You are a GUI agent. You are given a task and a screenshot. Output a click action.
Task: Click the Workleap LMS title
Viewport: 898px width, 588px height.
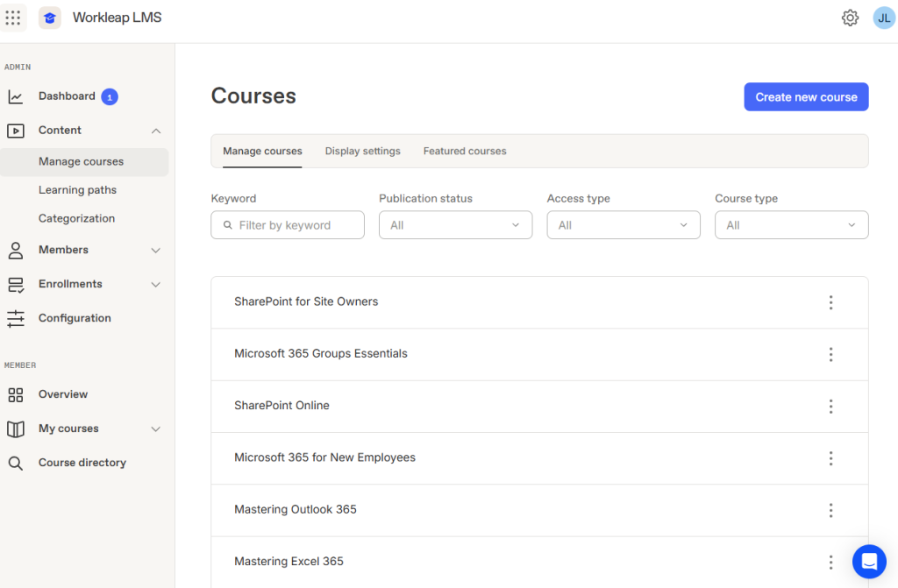117,18
